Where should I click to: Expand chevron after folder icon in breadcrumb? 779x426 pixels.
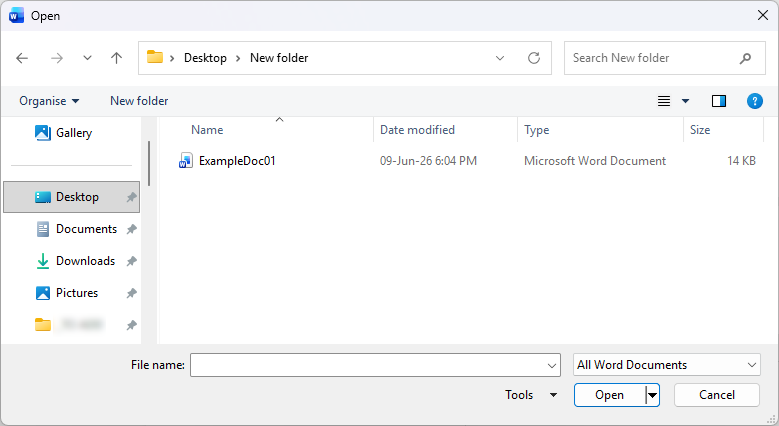[x=172, y=58]
